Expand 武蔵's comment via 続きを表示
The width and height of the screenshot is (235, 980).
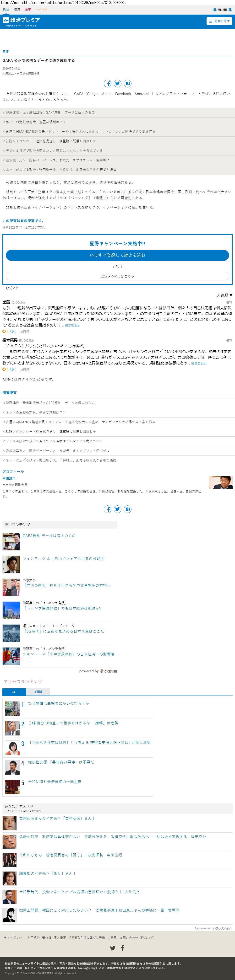pos(72,326)
